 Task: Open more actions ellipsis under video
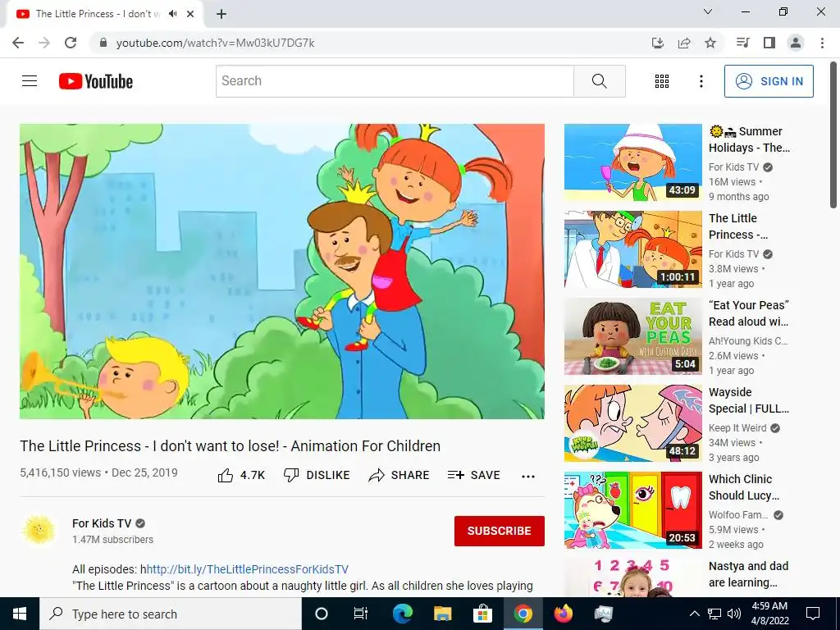[x=528, y=477]
